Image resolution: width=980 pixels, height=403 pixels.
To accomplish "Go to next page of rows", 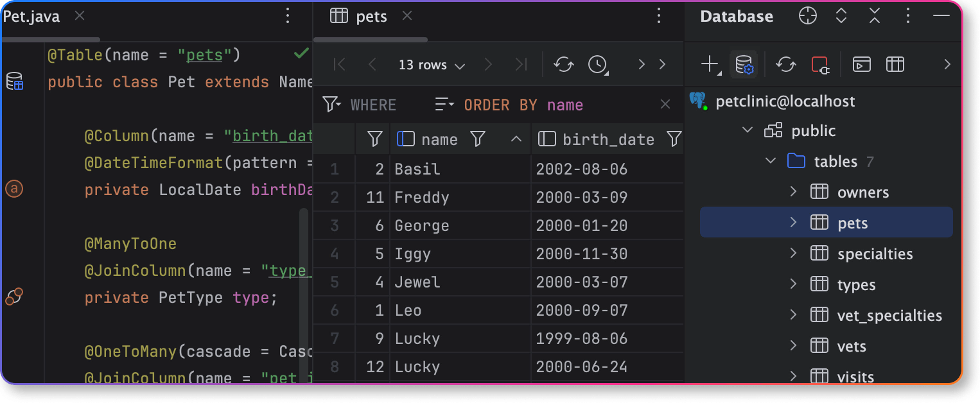I will point(488,64).
